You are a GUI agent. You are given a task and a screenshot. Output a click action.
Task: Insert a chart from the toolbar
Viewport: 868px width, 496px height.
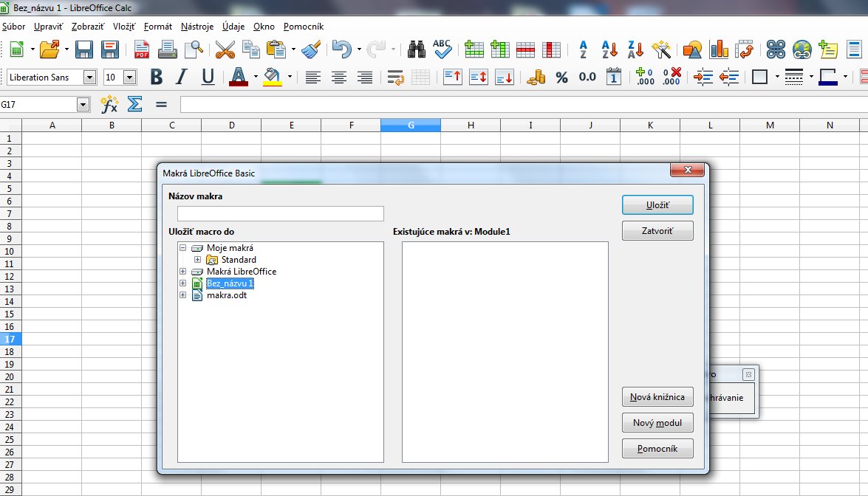coord(719,49)
